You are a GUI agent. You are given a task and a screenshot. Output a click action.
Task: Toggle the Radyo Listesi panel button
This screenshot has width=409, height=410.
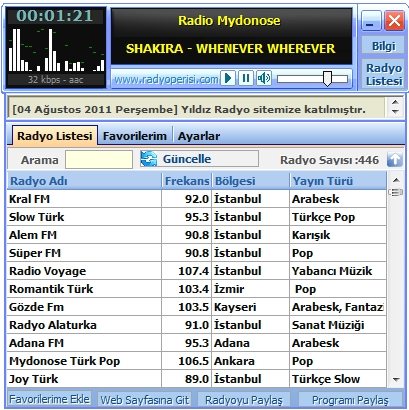[x=383, y=74]
